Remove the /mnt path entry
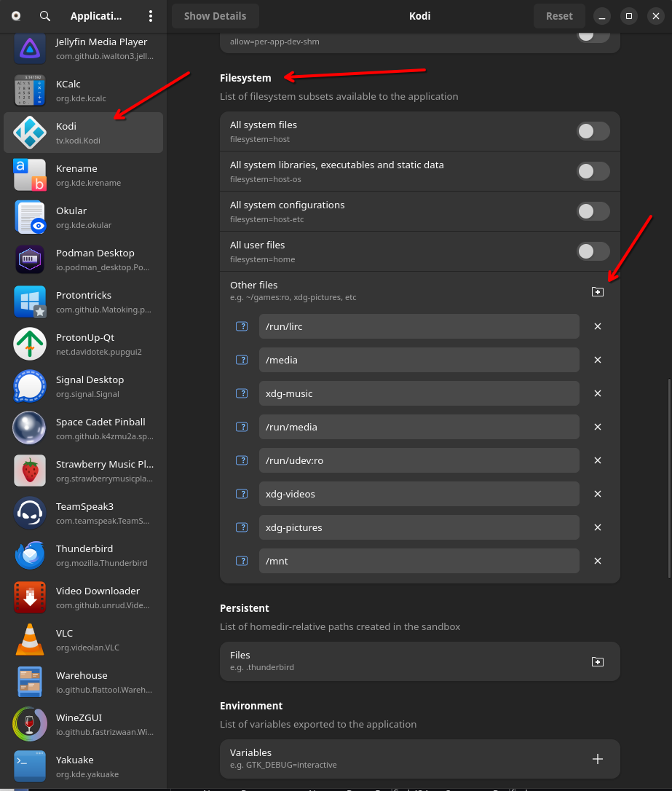 598,561
